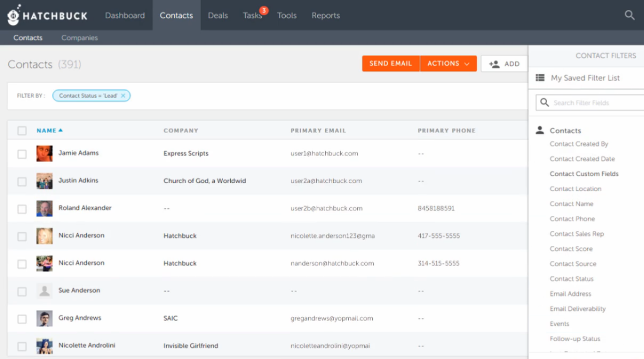
Task: Switch to the Companies sub-tab
Action: pos(79,38)
